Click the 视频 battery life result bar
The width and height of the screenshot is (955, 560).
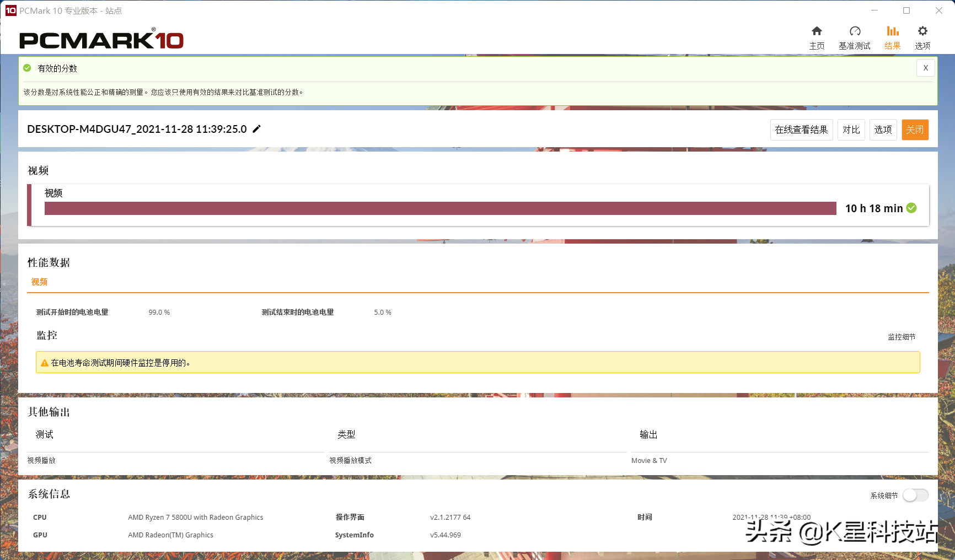tap(440, 208)
